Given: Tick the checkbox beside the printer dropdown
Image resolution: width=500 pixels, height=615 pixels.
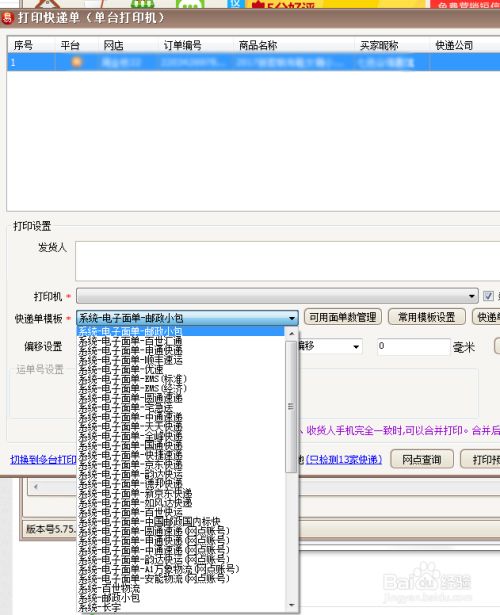Looking at the screenshot, I should [x=488, y=296].
